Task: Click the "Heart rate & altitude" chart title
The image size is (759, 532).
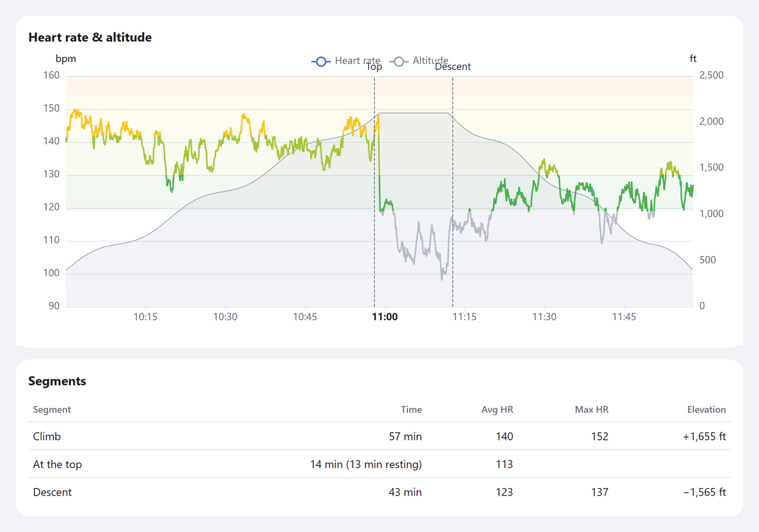Action: [90, 37]
